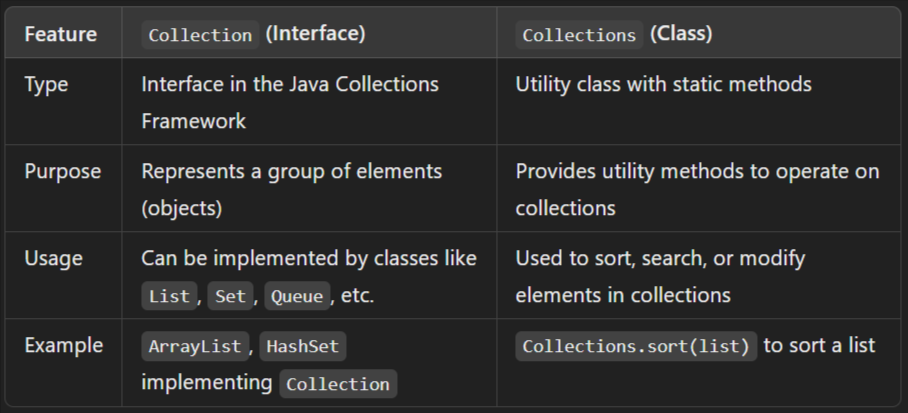Viewport: 908px width, 413px height.
Task: Select the Example row label
Action: (63, 345)
